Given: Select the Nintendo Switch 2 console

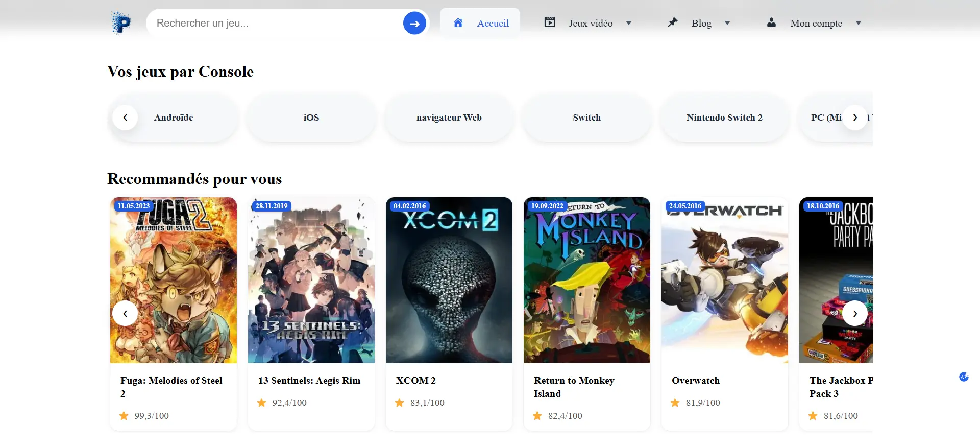Looking at the screenshot, I should pyautogui.click(x=724, y=118).
